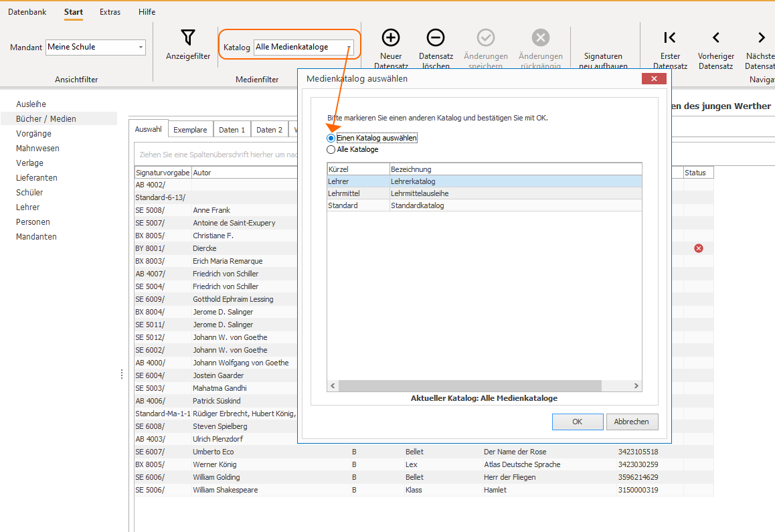Viewport: 775px width, 532px height.
Task: Go to next record arrow icon
Action: coord(761,37)
